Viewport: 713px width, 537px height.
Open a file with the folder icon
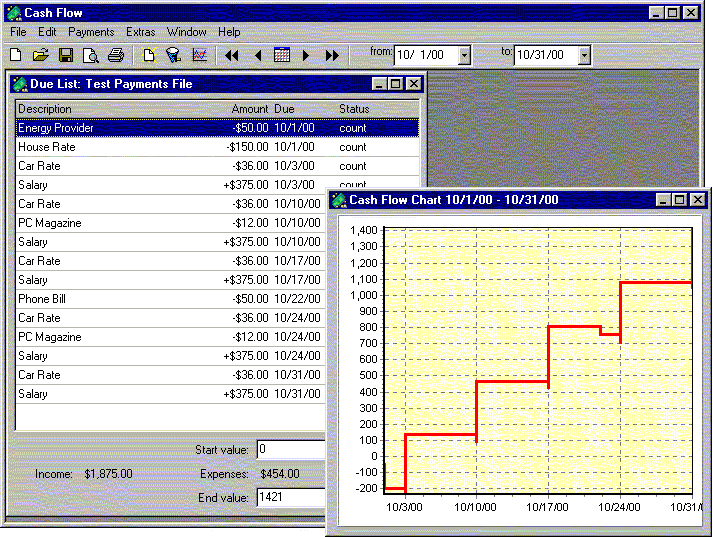pyautogui.click(x=41, y=55)
